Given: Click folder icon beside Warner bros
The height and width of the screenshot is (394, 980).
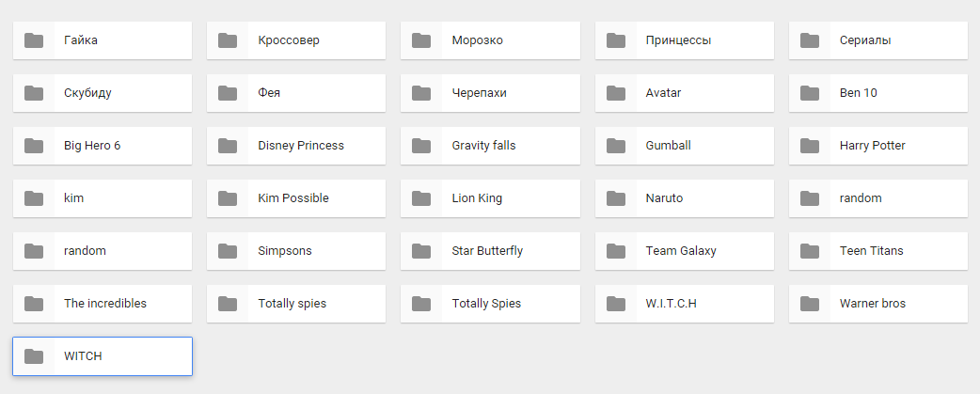Looking at the screenshot, I should pos(810,304).
